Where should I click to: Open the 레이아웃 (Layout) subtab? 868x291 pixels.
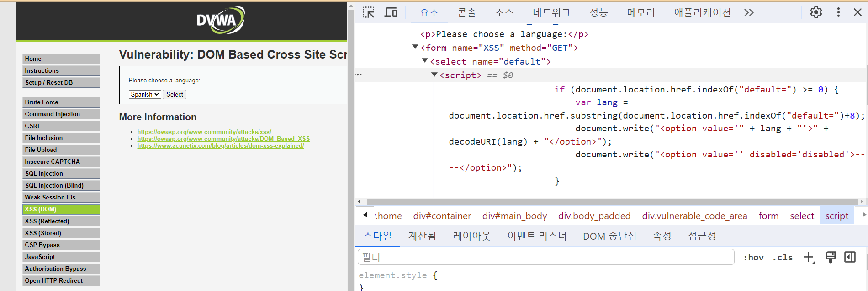[471, 236]
